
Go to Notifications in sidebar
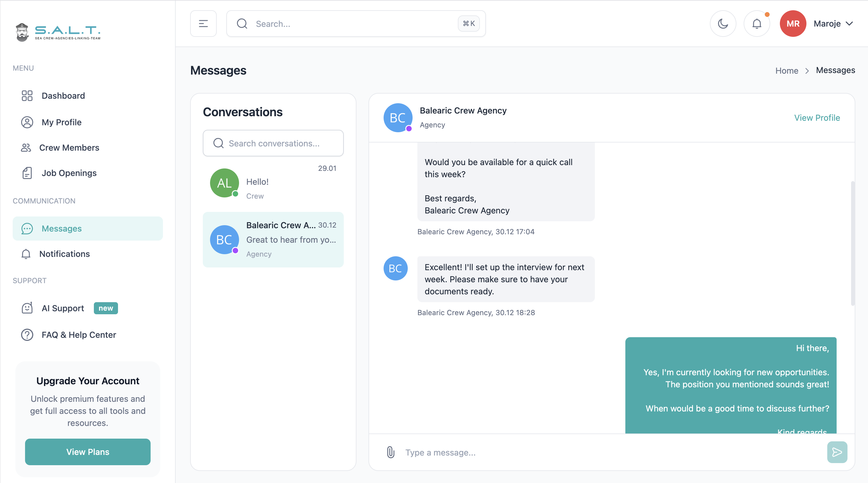64,254
